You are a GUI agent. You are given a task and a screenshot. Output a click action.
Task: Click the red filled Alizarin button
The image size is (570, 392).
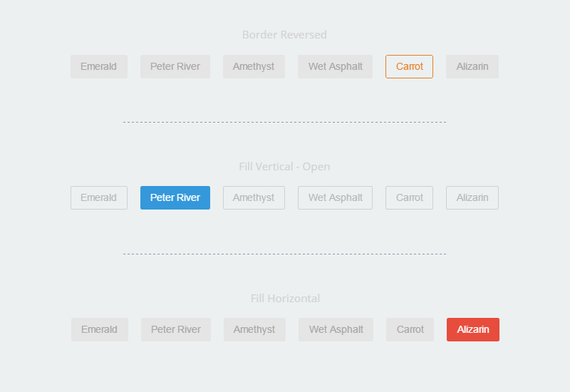[473, 329]
